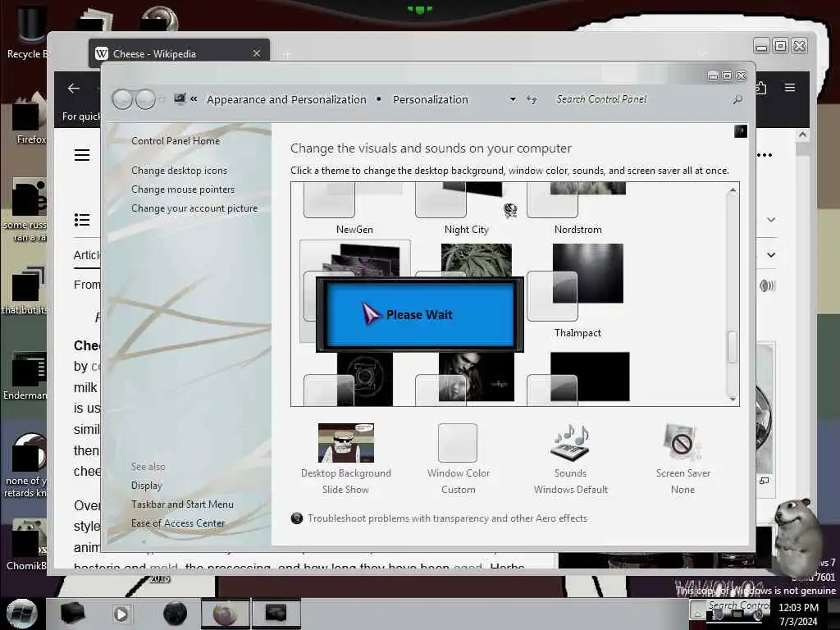Click the Personalization breadcrumb
Screen dimensions: 840x630
430,99
